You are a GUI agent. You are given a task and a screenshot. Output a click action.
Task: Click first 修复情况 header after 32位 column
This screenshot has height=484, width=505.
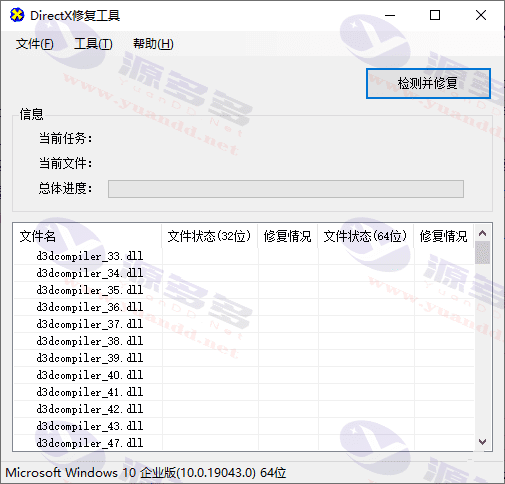tap(288, 236)
